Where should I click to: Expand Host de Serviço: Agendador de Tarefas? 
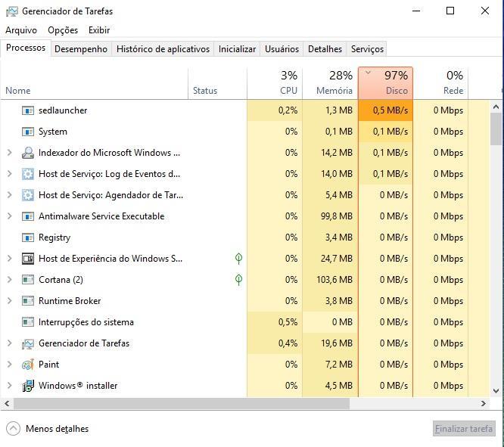(x=9, y=195)
